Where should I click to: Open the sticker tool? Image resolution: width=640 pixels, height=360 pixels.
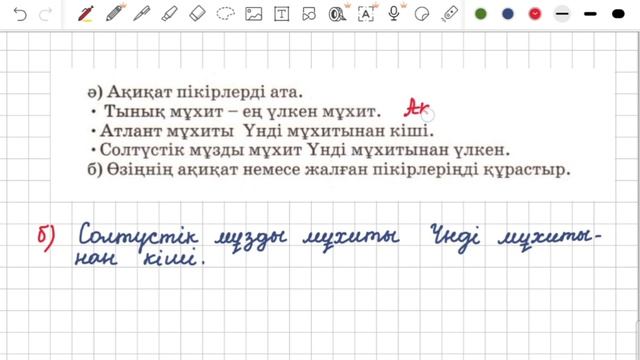coord(422,14)
